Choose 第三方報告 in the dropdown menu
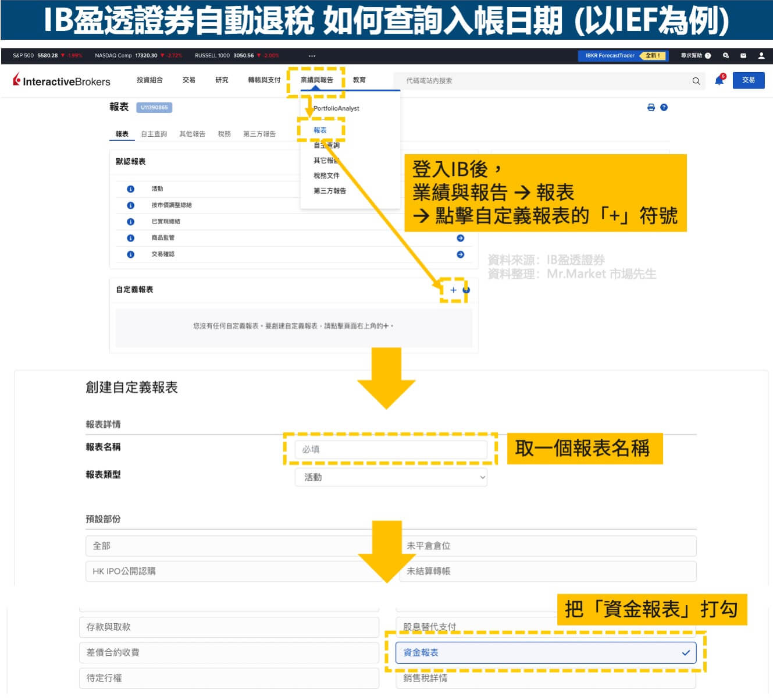This screenshot has height=700, width=773. [330, 191]
